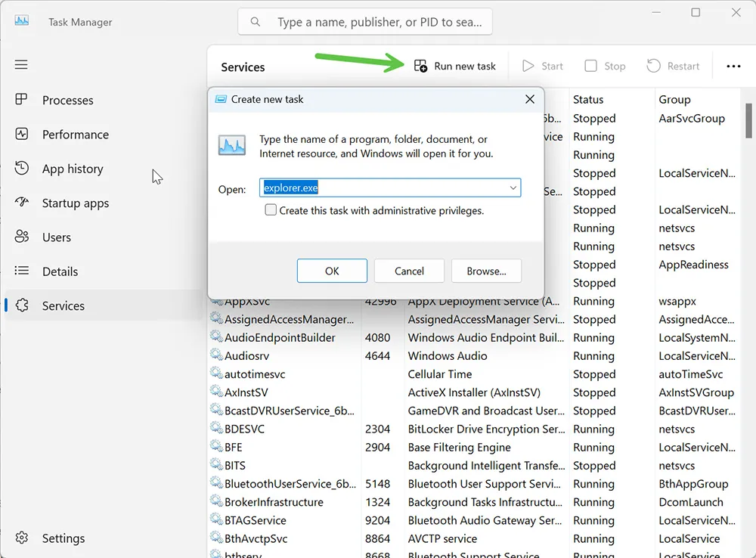Open the three-dot more options menu
This screenshot has width=756, height=558.
tap(733, 66)
